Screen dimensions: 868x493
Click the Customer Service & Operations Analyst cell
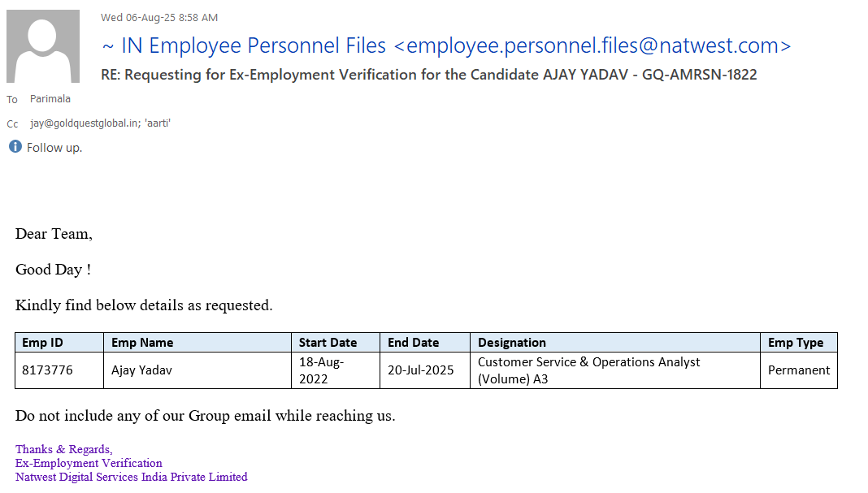click(x=588, y=370)
